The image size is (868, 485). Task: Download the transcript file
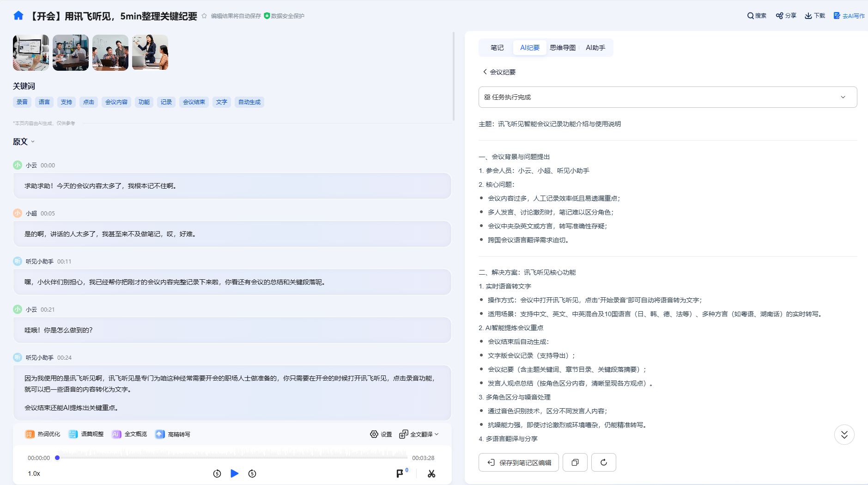pyautogui.click(x=815, y=16)
